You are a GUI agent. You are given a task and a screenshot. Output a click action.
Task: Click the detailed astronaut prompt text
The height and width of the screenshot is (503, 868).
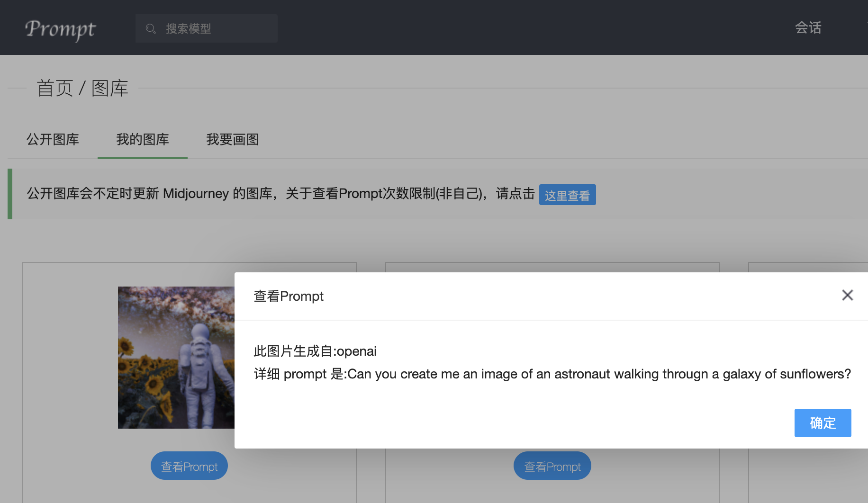(552, 374)
